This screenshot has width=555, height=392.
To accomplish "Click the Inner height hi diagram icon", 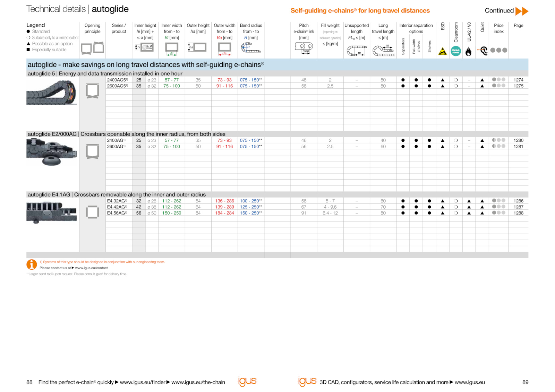I will (144, 47).
